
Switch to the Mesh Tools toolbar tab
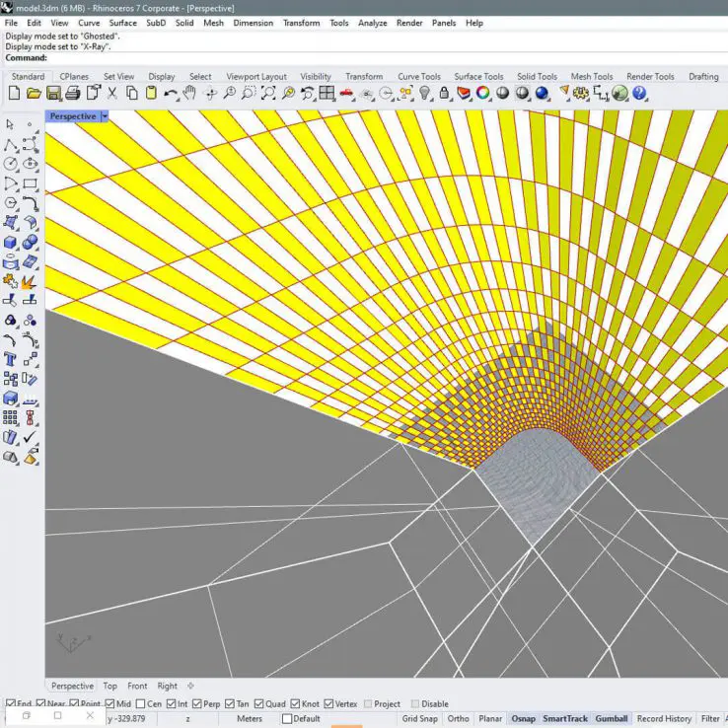point(591,76)
